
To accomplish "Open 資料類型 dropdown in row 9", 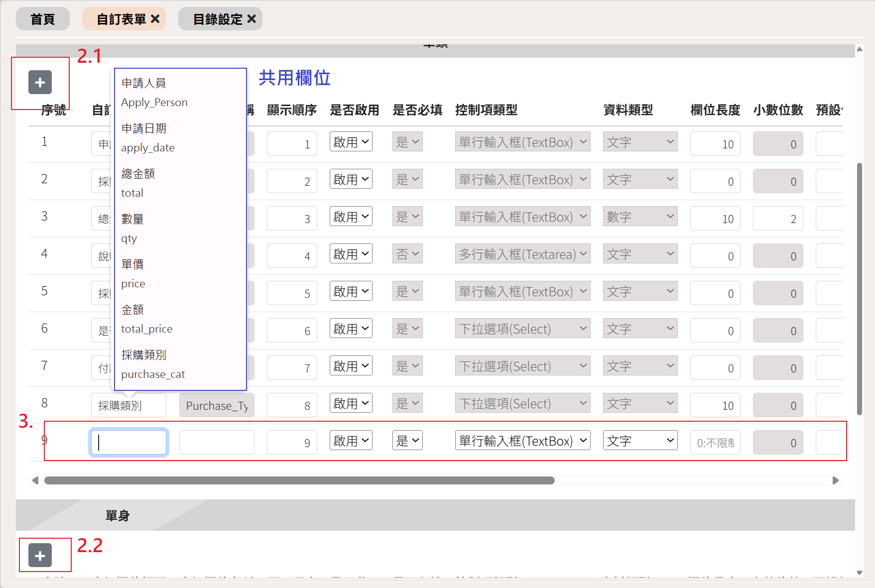I will tap(639, 441).
